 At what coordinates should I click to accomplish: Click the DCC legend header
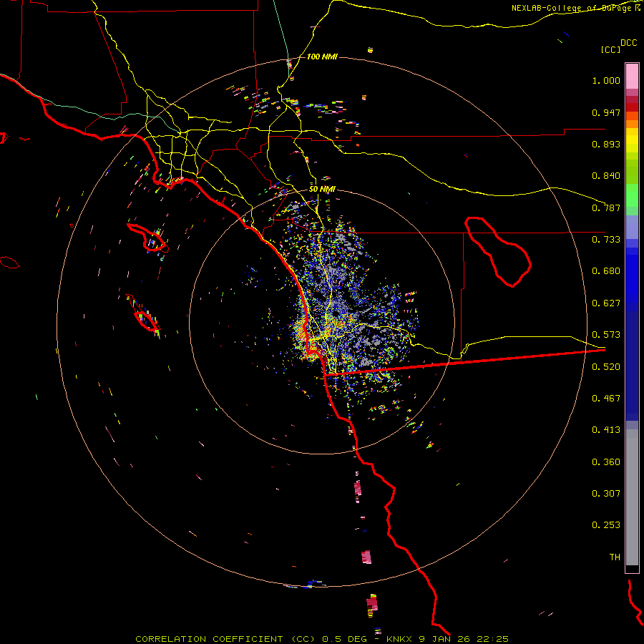tap(629, 43)
